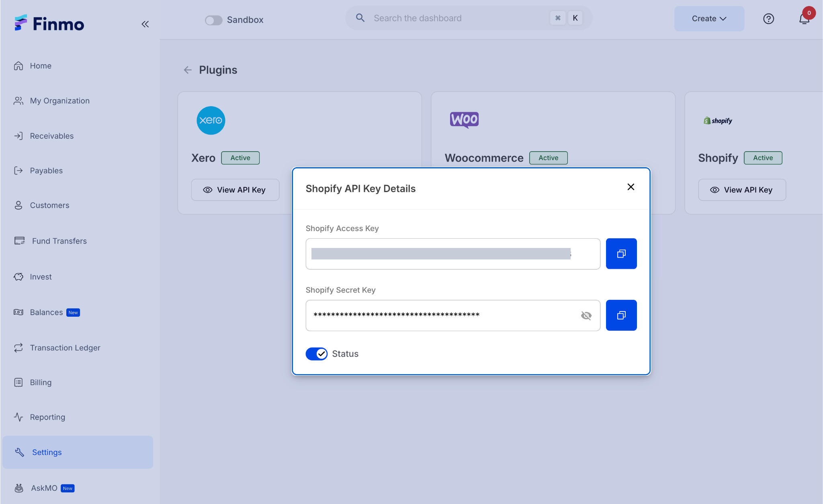823x504 pixels.
Task: Click the Customers person icon
Action: click(x=18, y=205)
